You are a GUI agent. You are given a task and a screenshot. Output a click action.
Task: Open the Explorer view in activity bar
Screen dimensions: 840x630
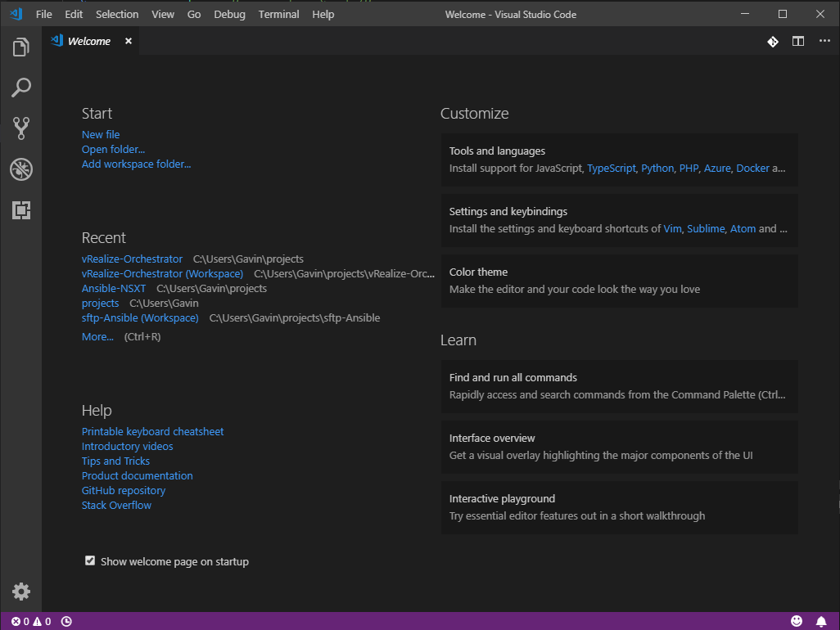(21, 47)
